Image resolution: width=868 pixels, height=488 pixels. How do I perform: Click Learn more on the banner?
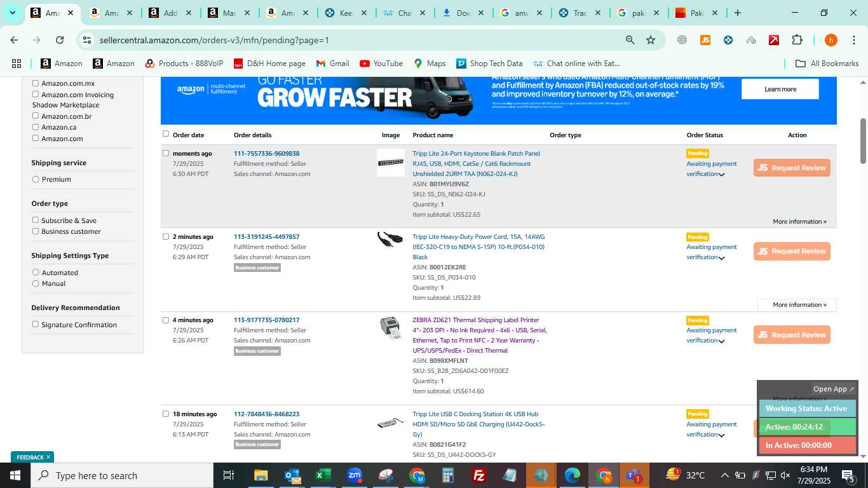[x=780, y=89]
